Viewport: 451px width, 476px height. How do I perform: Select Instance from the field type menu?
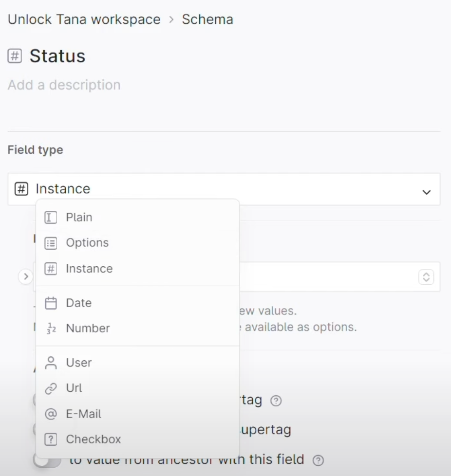tap(89, 269)
